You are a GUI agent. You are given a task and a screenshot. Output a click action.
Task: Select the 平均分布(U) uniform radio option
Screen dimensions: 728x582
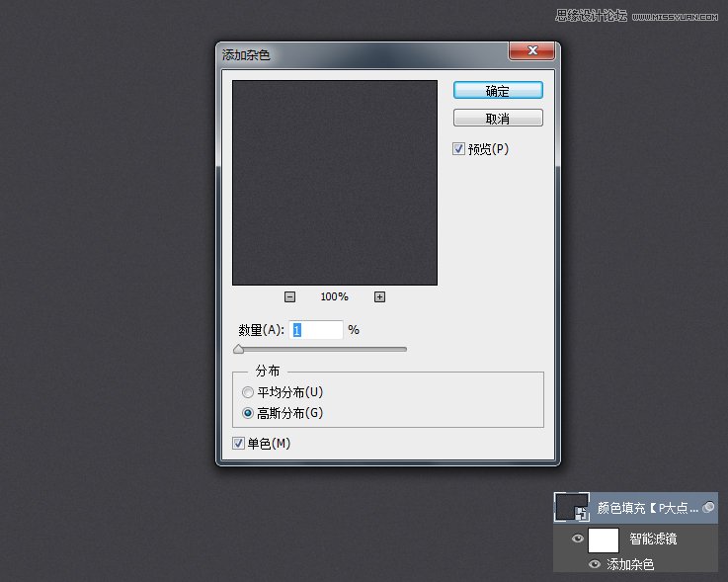(248, 392)
